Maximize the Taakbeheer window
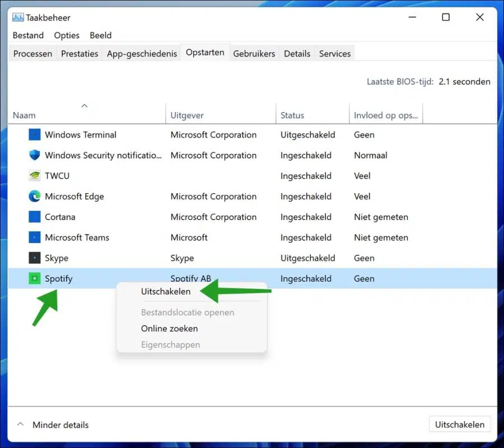Image resolution: width=504 pixels, height=448 pixels. 446,17
